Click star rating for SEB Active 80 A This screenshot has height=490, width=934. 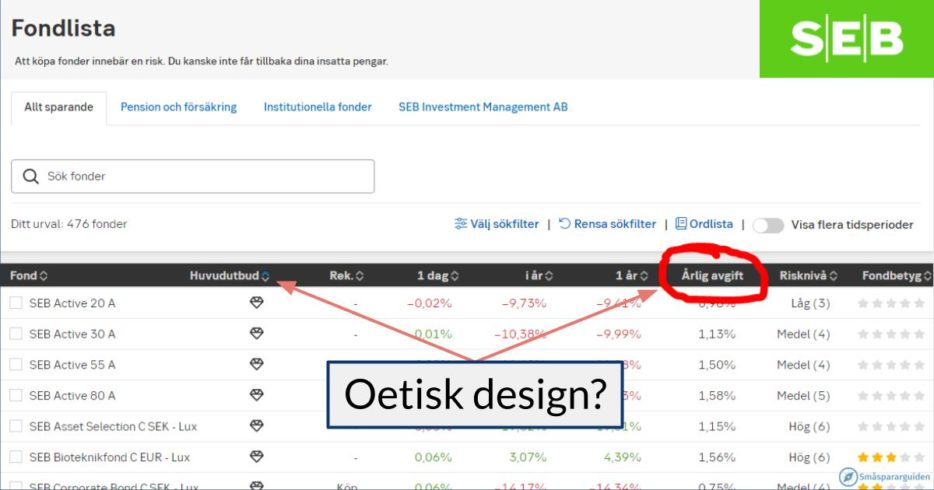pyautogui.click(x=891, y=396)
